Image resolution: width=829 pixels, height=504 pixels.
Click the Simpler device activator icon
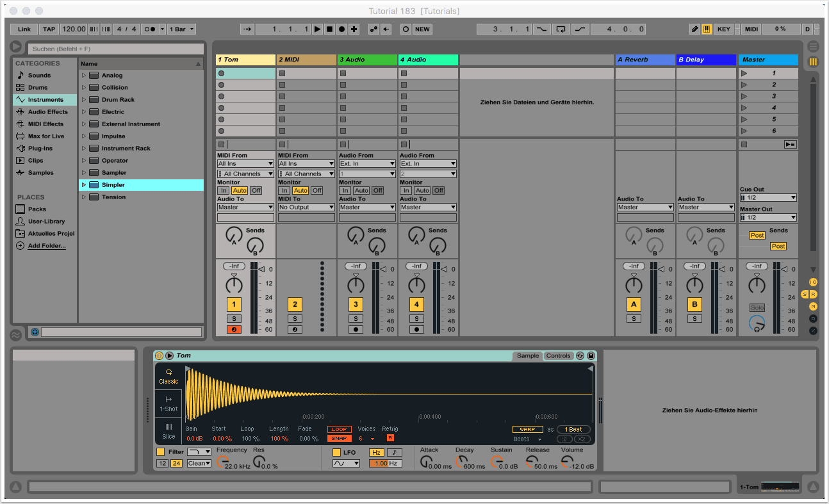pos(159,356)
